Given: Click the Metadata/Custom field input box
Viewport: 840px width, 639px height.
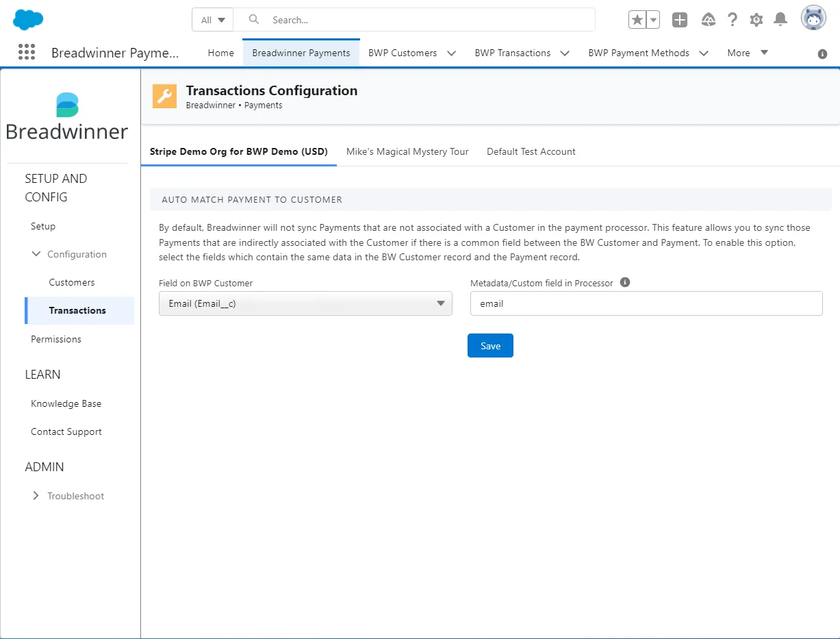Looking at the screenshot, I should pyautogui.click(x=646, y=303).
